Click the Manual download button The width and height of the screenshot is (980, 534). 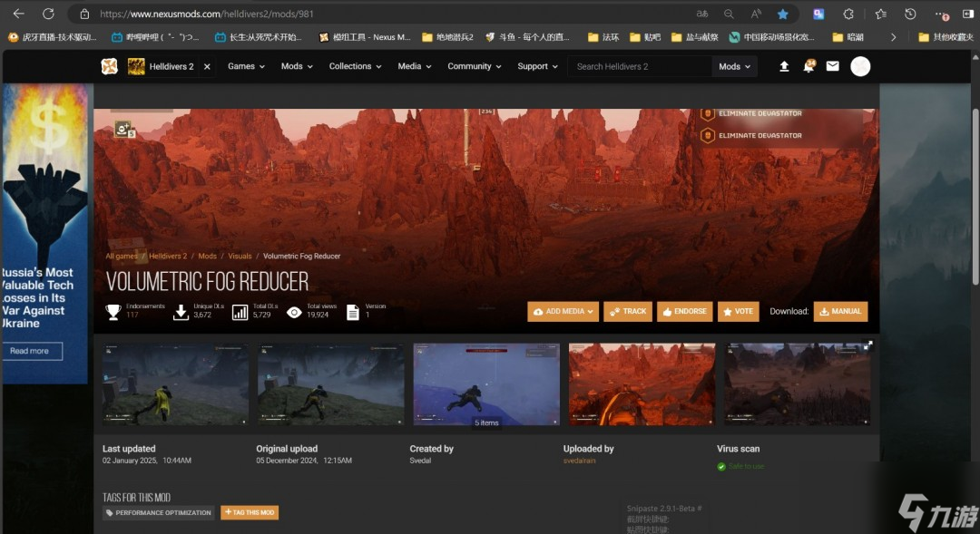click(840, 311)
